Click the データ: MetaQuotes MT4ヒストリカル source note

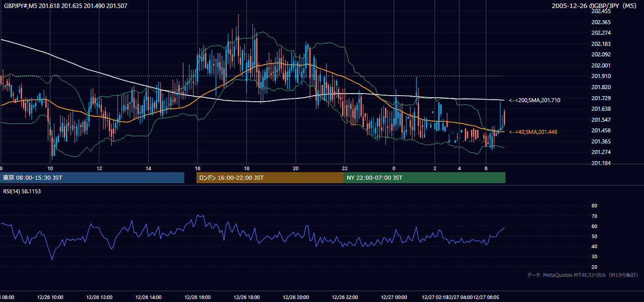point(583,275)
